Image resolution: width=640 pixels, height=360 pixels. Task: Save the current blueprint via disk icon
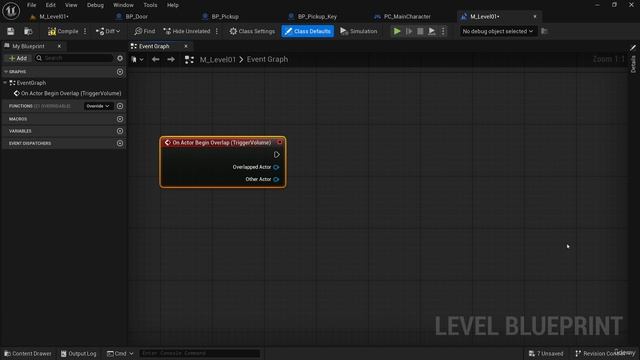click(x=11, y=31)
